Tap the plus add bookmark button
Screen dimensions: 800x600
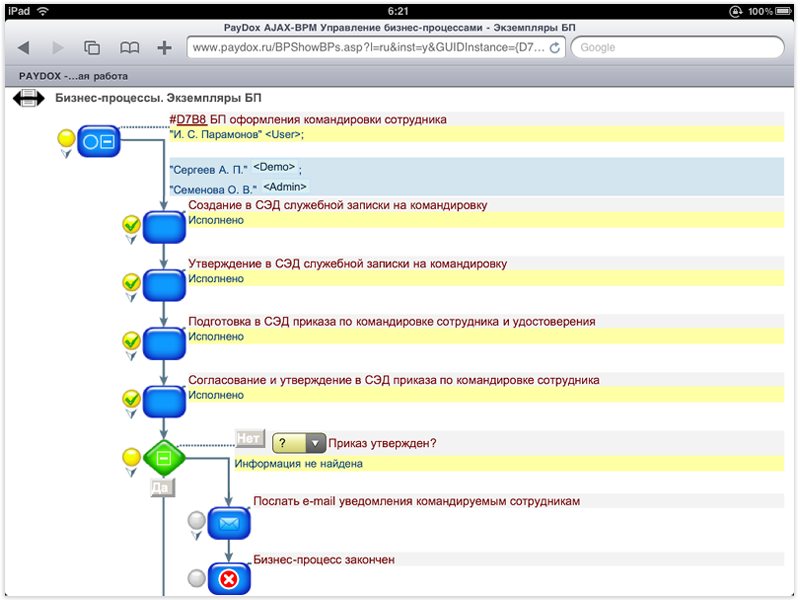(x=164, y=47)
